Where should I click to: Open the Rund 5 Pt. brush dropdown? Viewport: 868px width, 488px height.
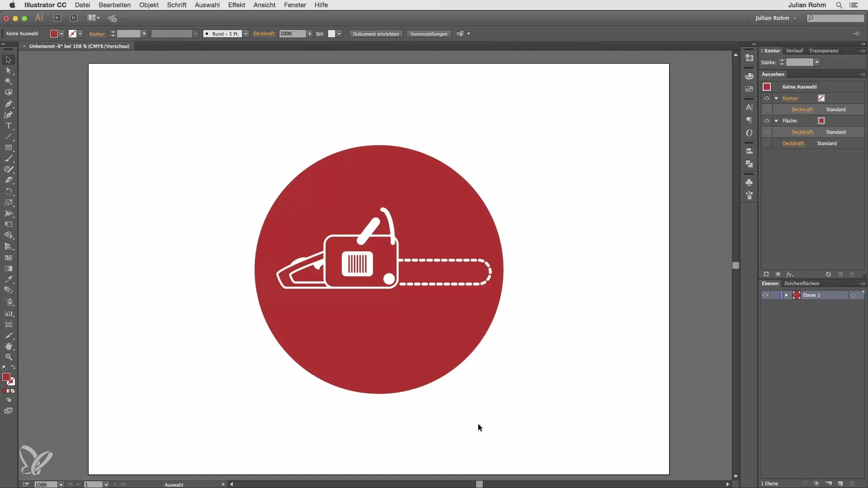point(246,34)
